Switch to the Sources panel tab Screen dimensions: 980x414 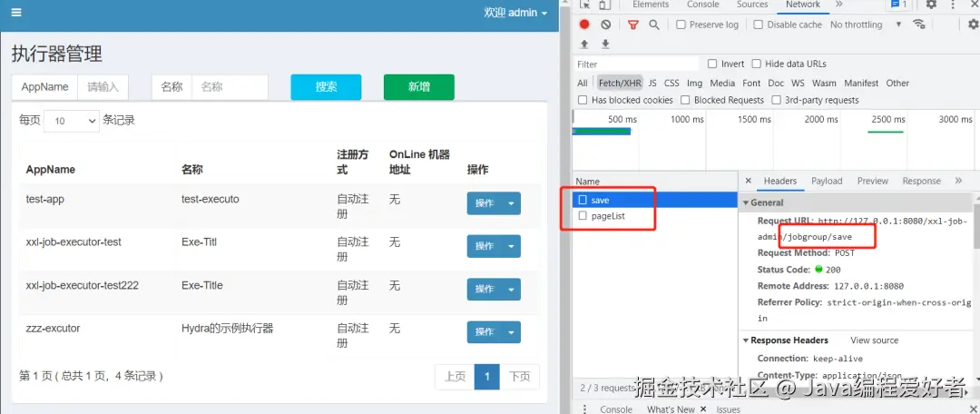(752, 5)
